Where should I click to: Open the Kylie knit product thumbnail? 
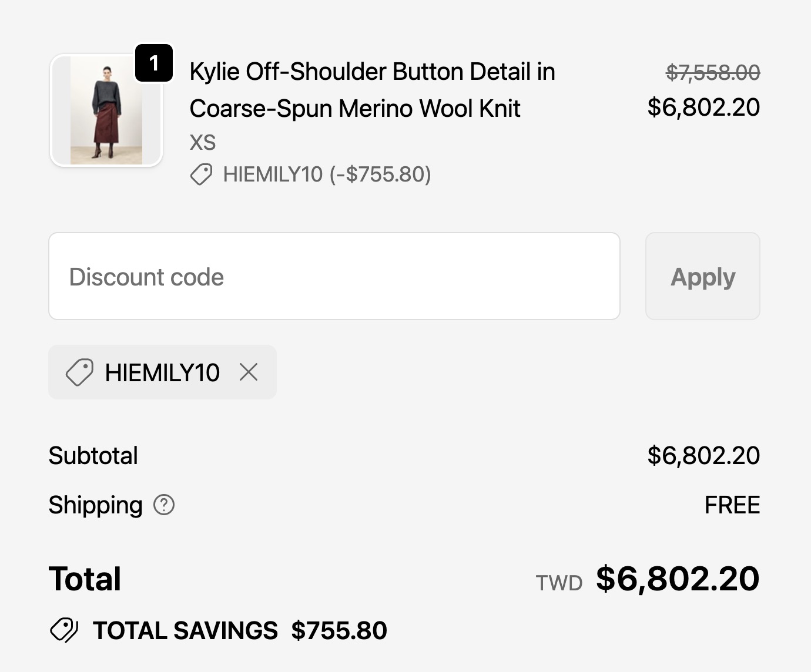(x=106, y=110)
